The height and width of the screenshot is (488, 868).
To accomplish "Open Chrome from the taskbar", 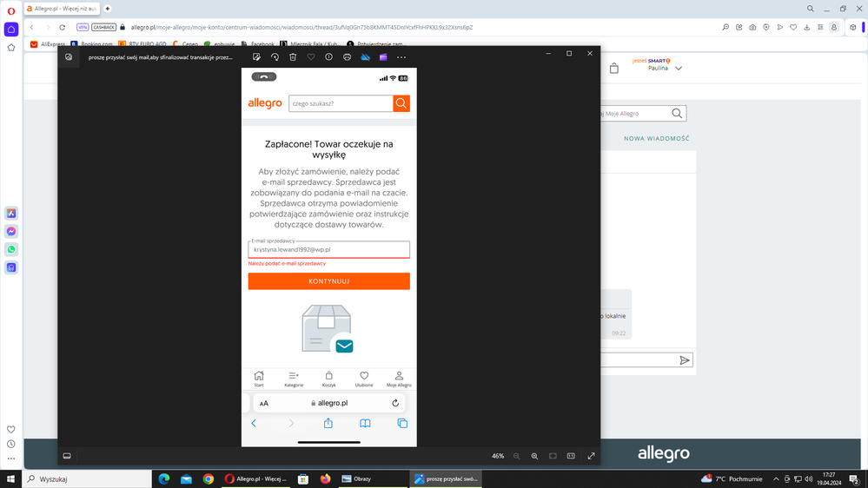I will point(209,479).
